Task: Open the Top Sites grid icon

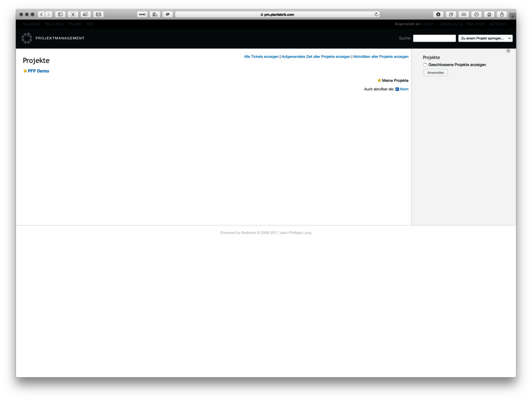Action: tap(464, 15)
